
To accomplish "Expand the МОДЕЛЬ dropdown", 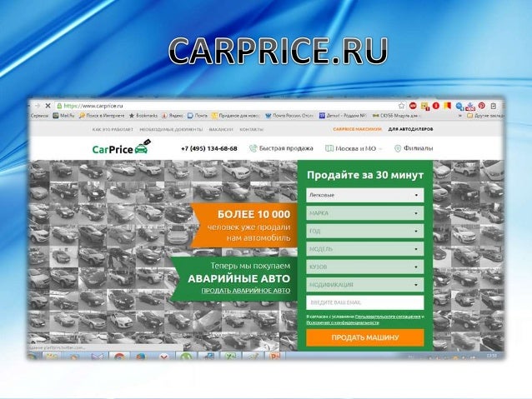I will pos(365,249).
